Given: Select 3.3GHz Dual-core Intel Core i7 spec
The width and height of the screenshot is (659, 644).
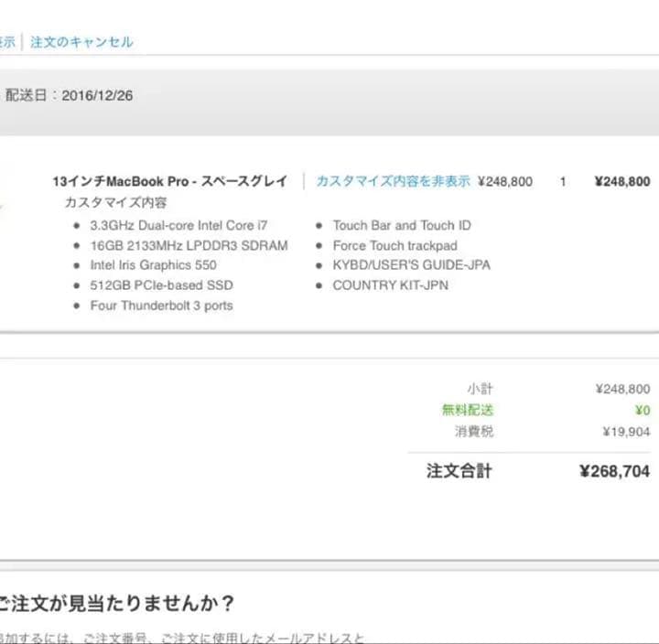Looking at the screenshot, I should click(x=178, y=225).
